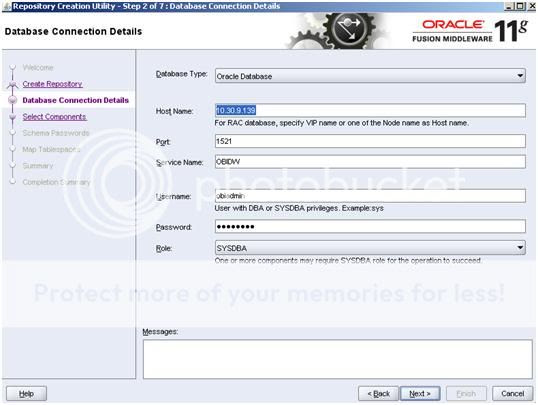Click the Role dropdown arrow

tap(520, 247)
